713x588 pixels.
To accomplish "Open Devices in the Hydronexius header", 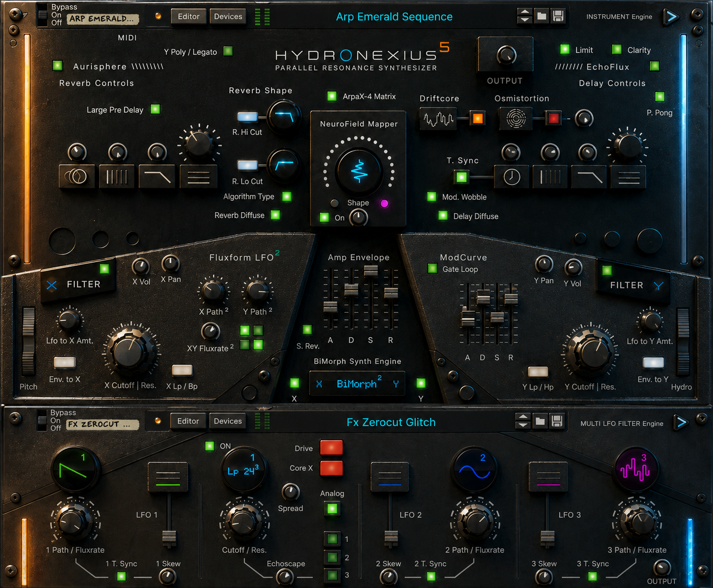I will point(228,17).
